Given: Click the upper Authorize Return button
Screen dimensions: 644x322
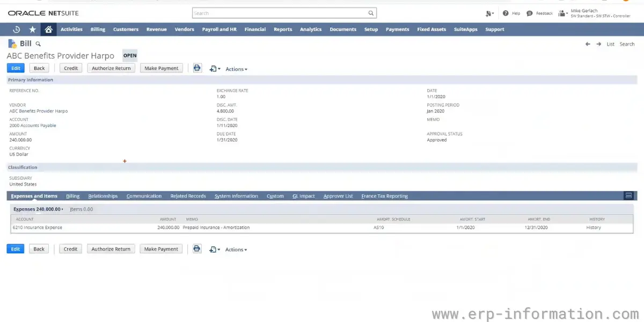Looking at the screenshot, I should [x=111, y=68].
